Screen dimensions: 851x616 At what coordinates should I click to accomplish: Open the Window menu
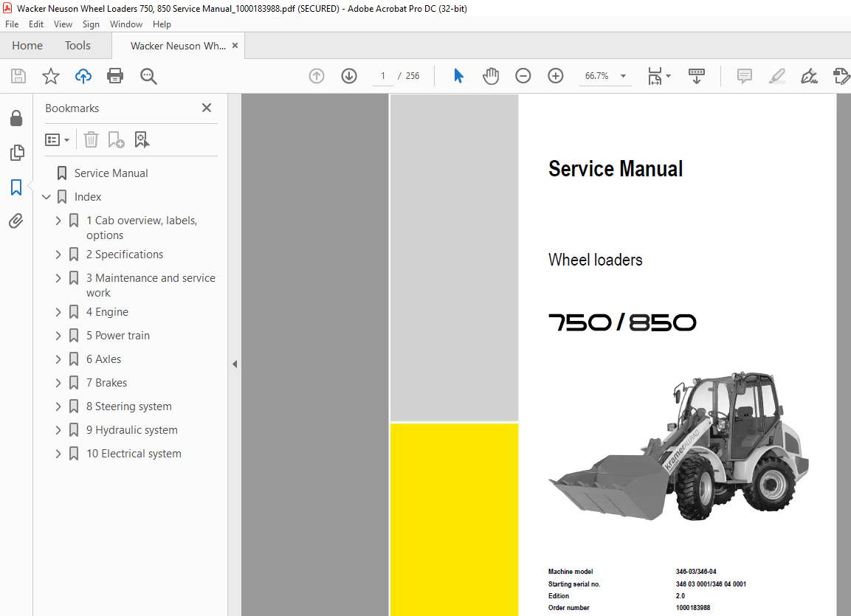[126, 24]
